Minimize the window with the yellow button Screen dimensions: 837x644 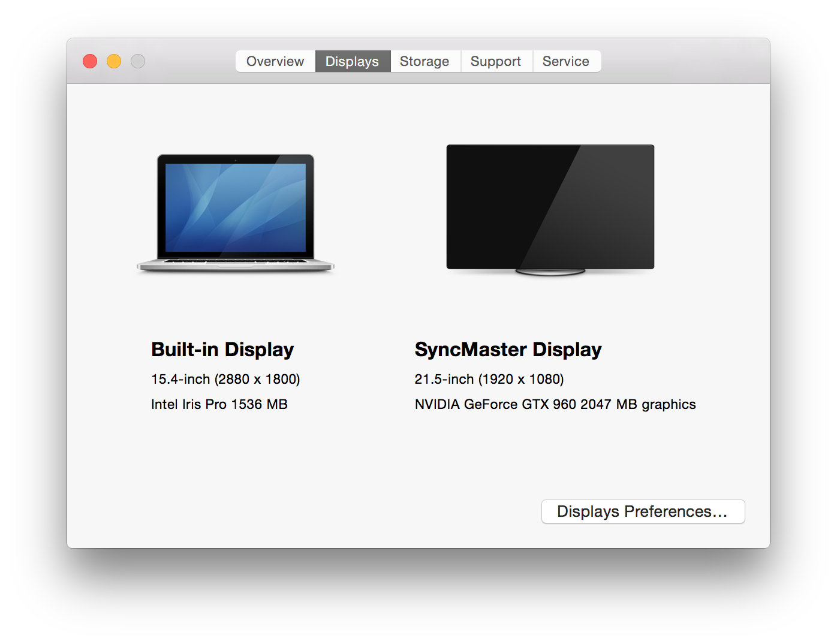pos(114,61)
